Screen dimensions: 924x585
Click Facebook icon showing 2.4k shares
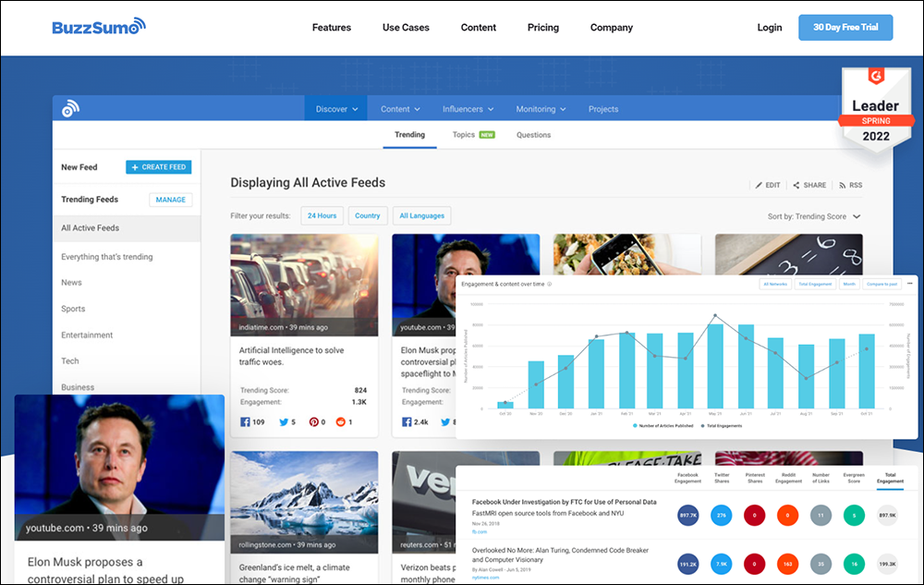(x=407, y=421)
